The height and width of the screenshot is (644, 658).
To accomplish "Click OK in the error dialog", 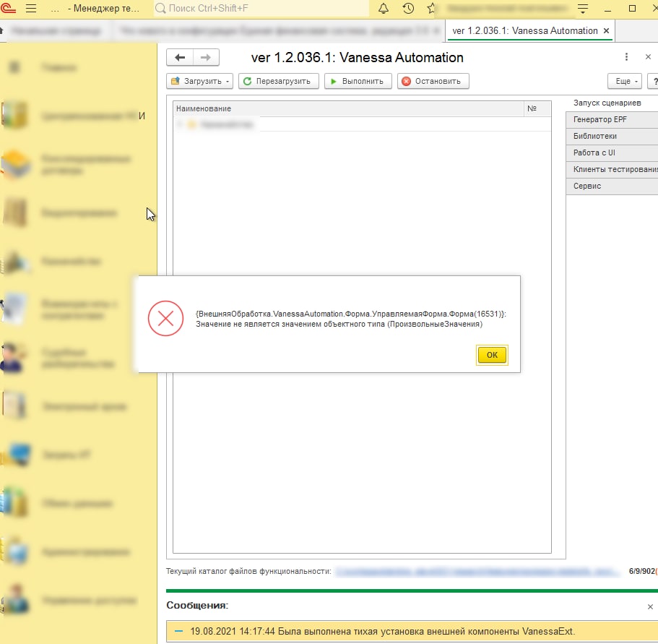I will (x=492, y=355).
